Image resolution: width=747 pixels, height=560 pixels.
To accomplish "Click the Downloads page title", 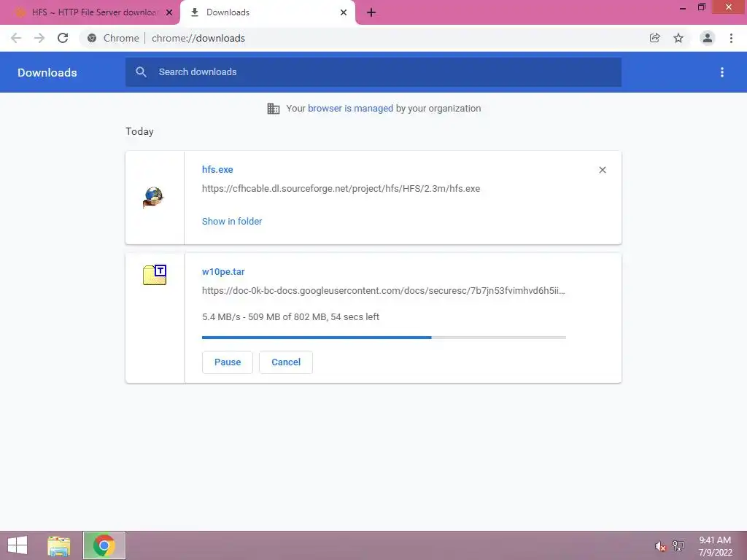I will tap(47, 72).
